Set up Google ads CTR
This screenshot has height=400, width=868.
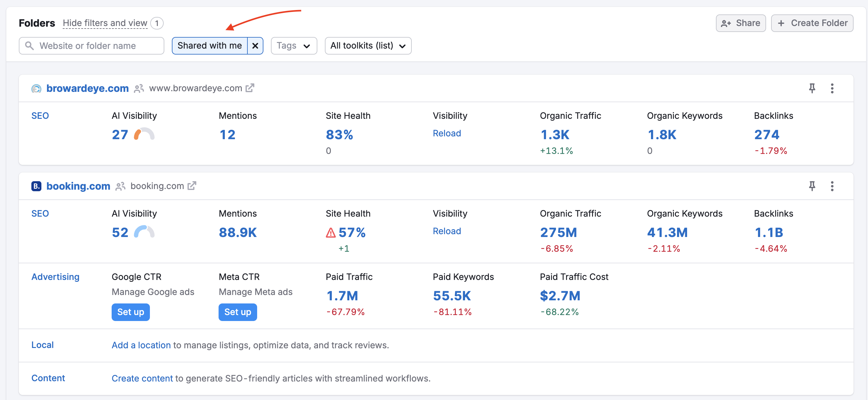[x=130, y=312]
